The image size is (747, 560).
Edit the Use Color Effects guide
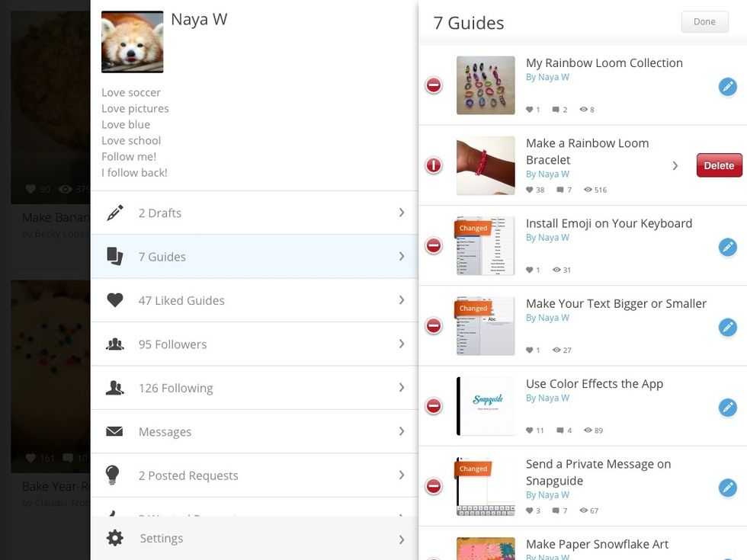tap(728, 408)
